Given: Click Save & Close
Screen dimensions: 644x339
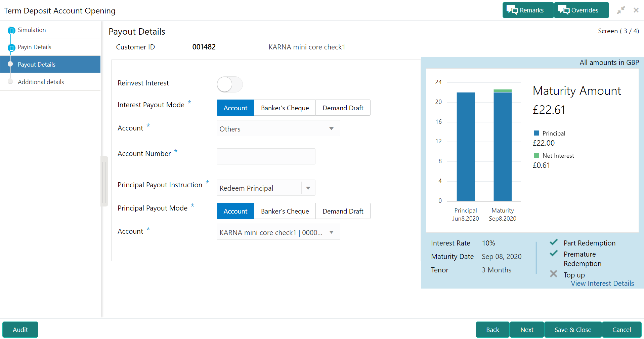Looking at the screenshot, I should [573, 330].
